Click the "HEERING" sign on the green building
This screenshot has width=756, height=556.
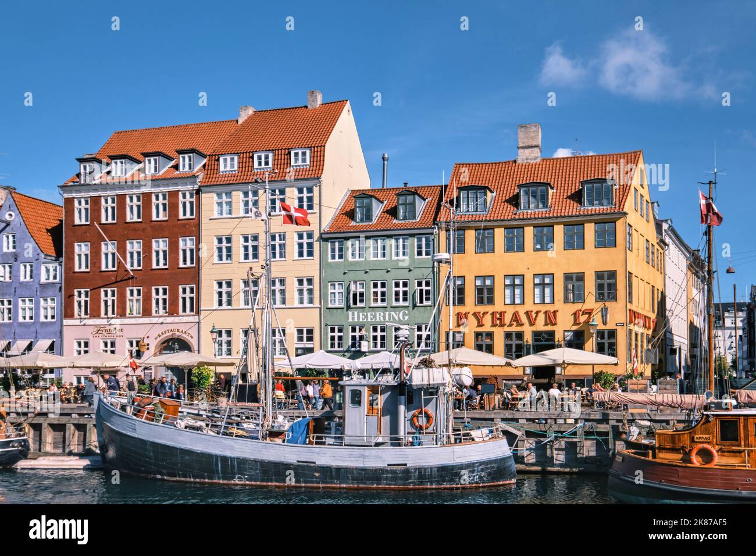point(378,316)
